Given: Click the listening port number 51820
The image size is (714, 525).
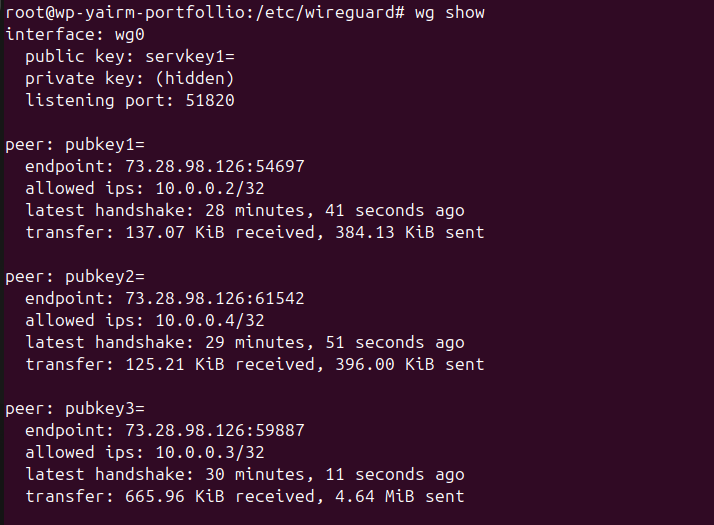Looking at the screenshot, I should [x=210, y=101].
